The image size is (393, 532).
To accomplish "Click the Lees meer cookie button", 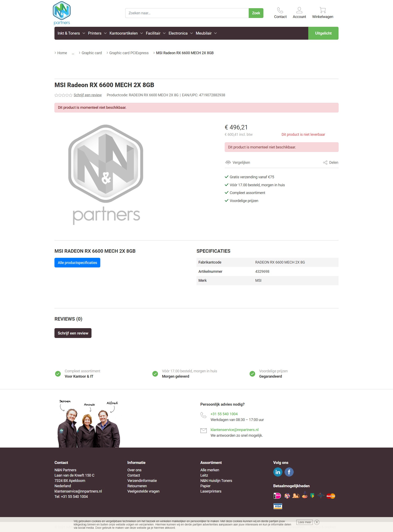I will tap(305, 522).
